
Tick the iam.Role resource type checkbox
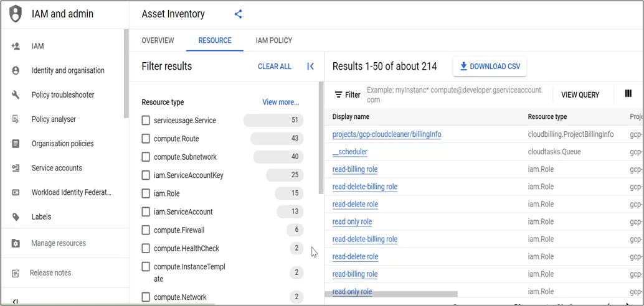[x=146, y=193]
